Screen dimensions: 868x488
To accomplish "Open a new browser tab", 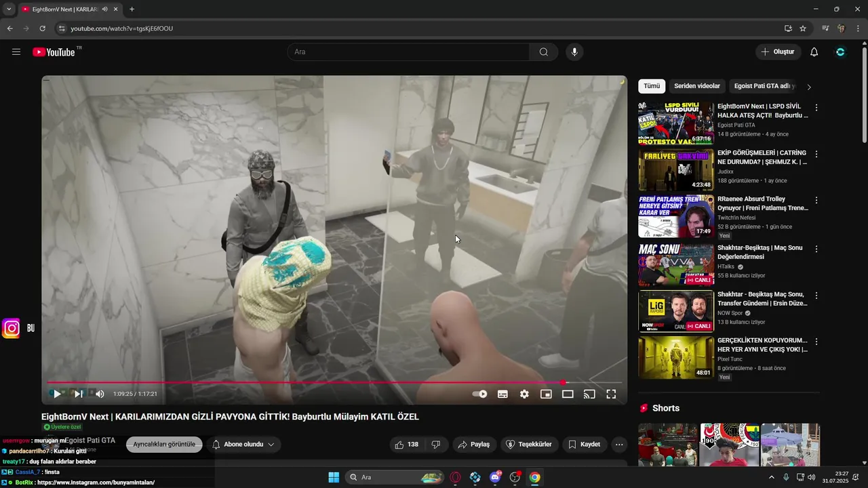I will (x=132, y=9).
